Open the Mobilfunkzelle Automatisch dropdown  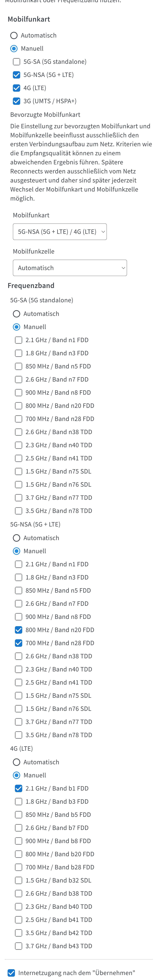[x=69, y=268]
